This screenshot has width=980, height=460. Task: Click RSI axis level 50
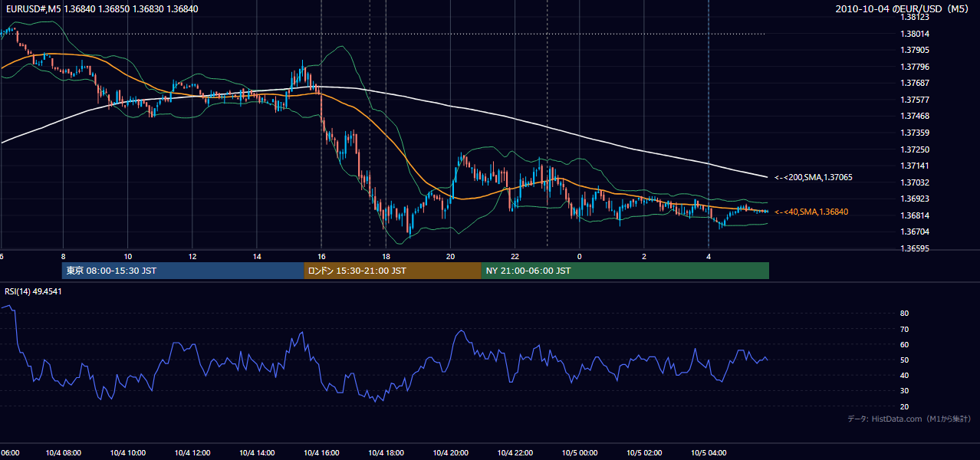904,360
